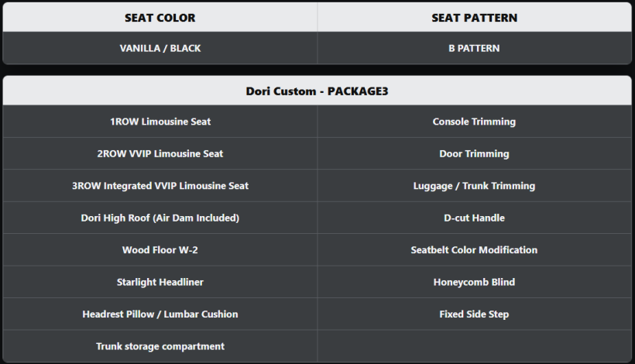Select the Door Trimming entry
Screen dimensions: 635x364
click(x=474, y=153)
